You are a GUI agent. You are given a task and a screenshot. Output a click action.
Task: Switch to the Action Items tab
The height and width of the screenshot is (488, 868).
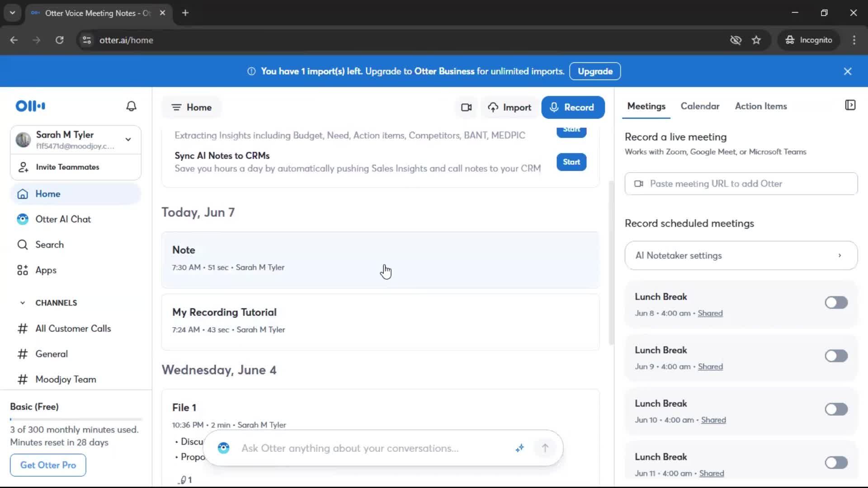[761, 106]
